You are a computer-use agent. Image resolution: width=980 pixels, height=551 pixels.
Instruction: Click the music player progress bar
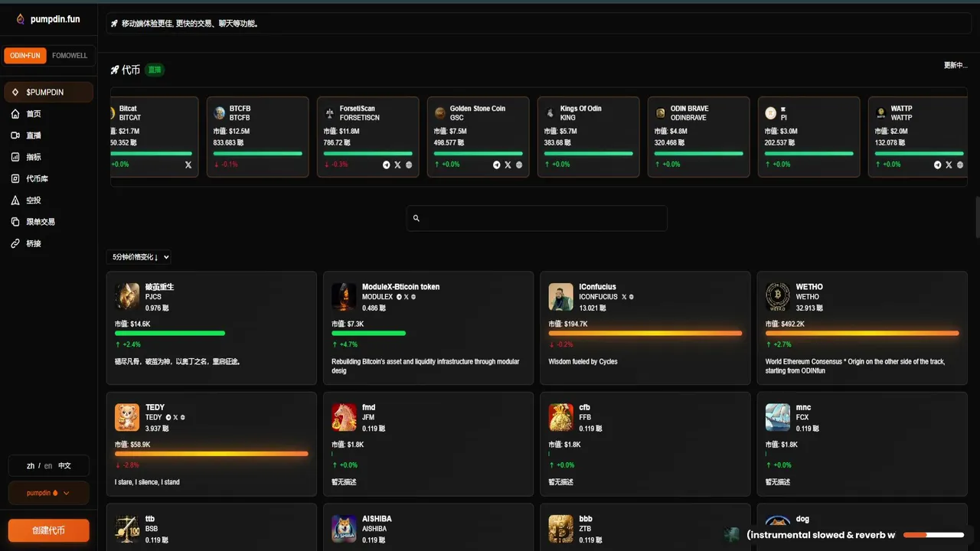pos(933,535)
